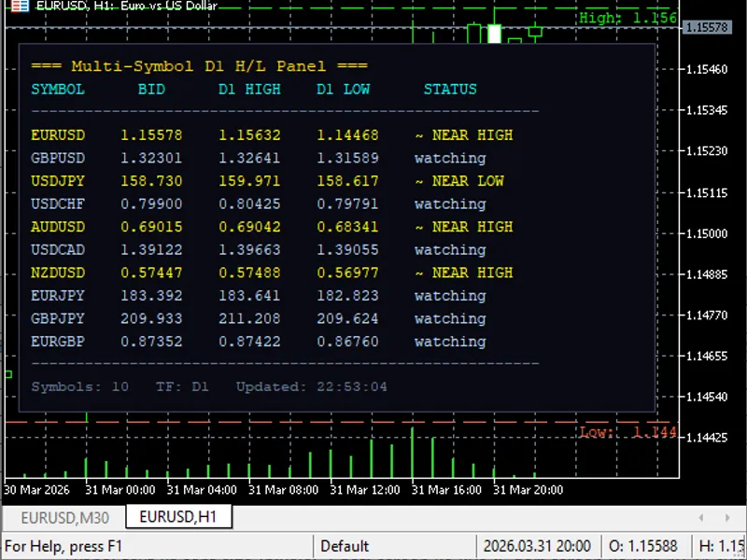
Task: Click the 2026.03.31 20:00 status bar date
Action: [x=537, y=546]
